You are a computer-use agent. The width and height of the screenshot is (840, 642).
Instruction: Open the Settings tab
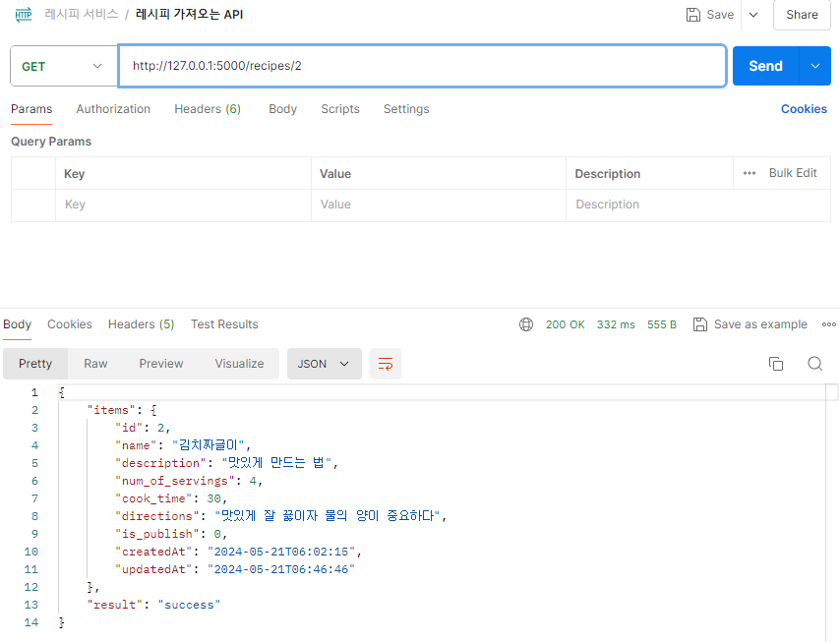coord(406,109)
